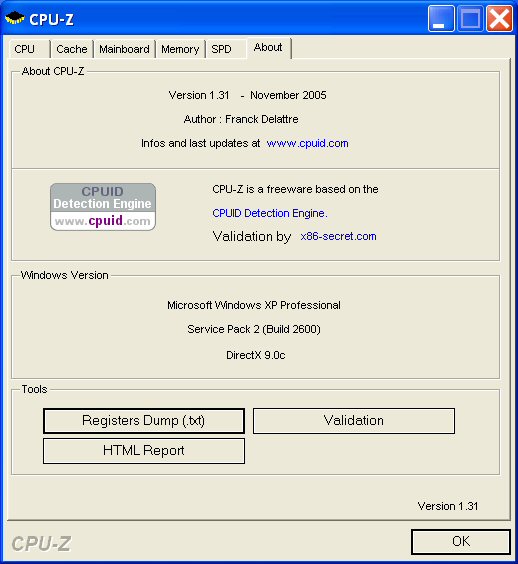Click 'Author : Franck Delattre' text
This screenshot has width=518, height=564.
241,119
